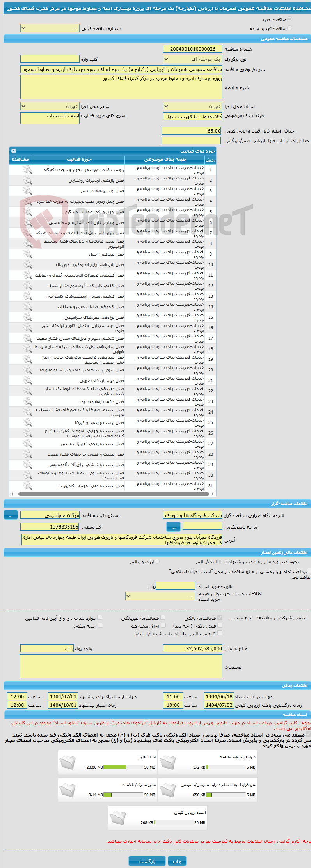Click اسناد ارزیابی کیفی progress bar

[173, 822]
